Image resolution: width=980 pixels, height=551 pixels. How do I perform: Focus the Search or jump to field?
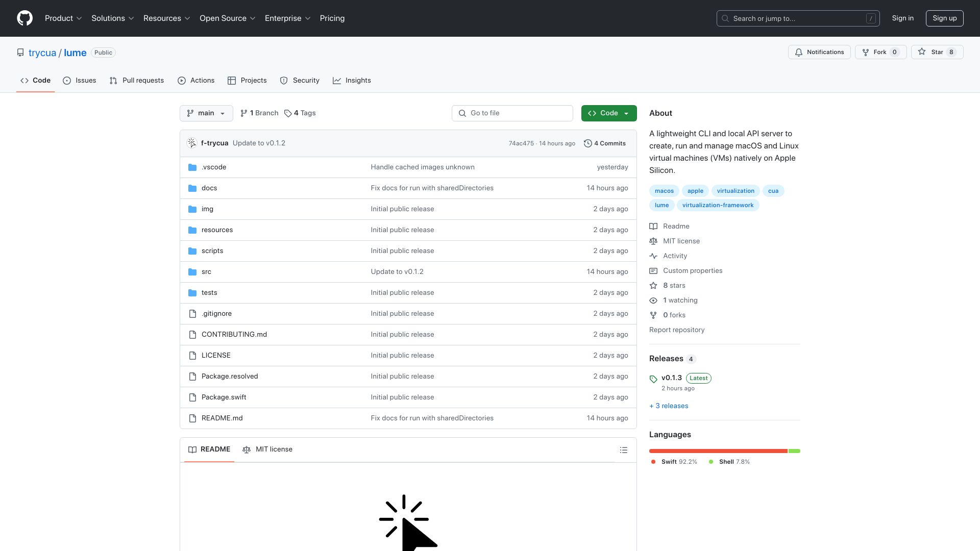[x=798, y=18]
